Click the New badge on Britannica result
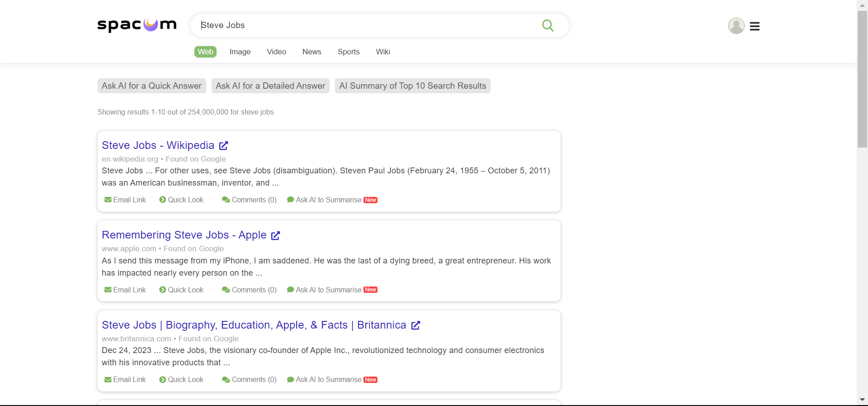 click(371, 380)
